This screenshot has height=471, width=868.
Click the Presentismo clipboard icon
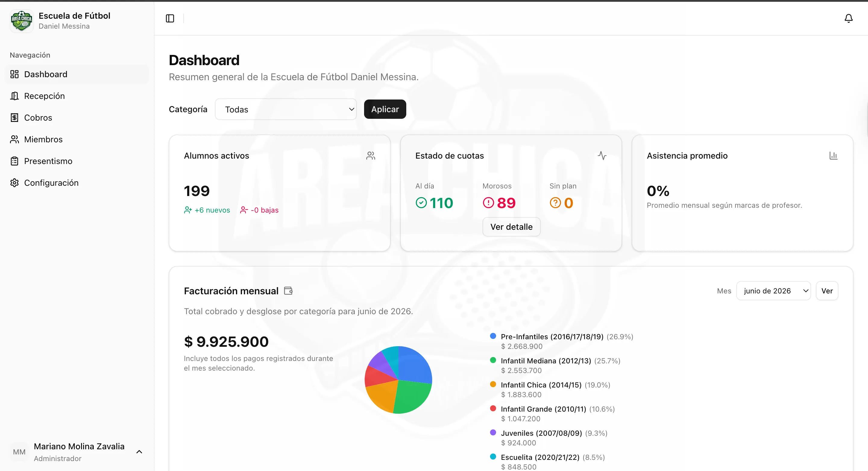click(x=14, y=161)
